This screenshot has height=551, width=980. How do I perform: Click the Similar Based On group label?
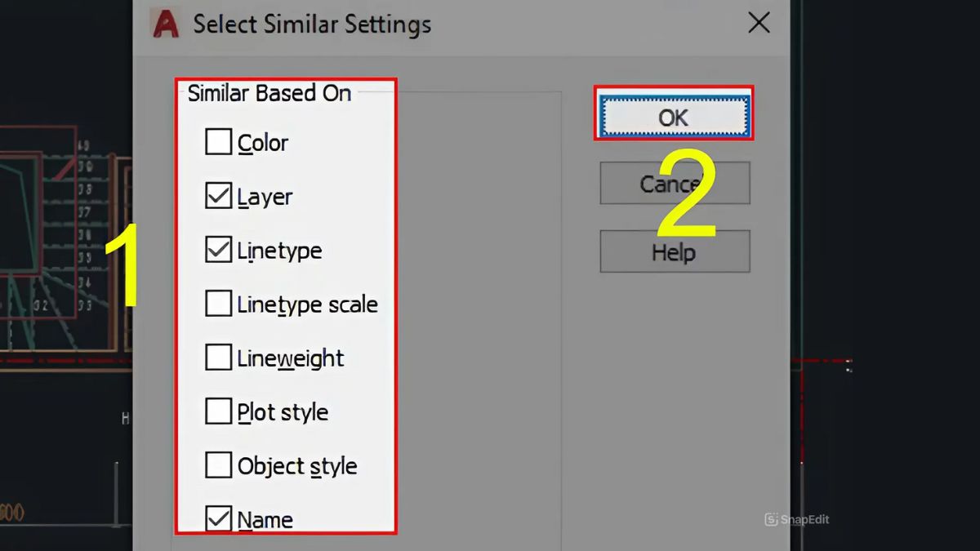(x=269, y=93)
